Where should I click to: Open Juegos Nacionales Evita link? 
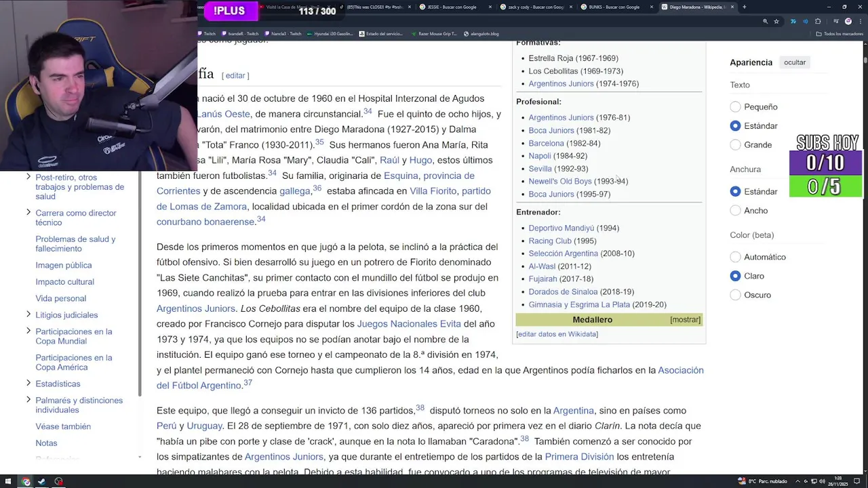pyautogui.click(x=409, y=324)
